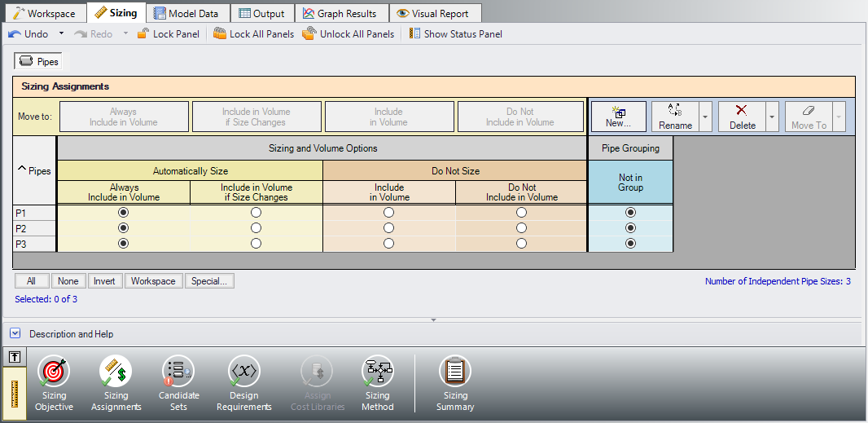Open the Sizing Summary panel
This screenshot has height=423, width=868.
click(455, 383)
